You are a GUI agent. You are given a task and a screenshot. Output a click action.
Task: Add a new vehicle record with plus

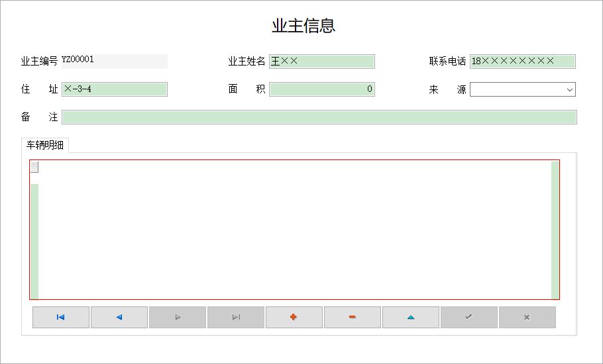(x=294, y=317)
